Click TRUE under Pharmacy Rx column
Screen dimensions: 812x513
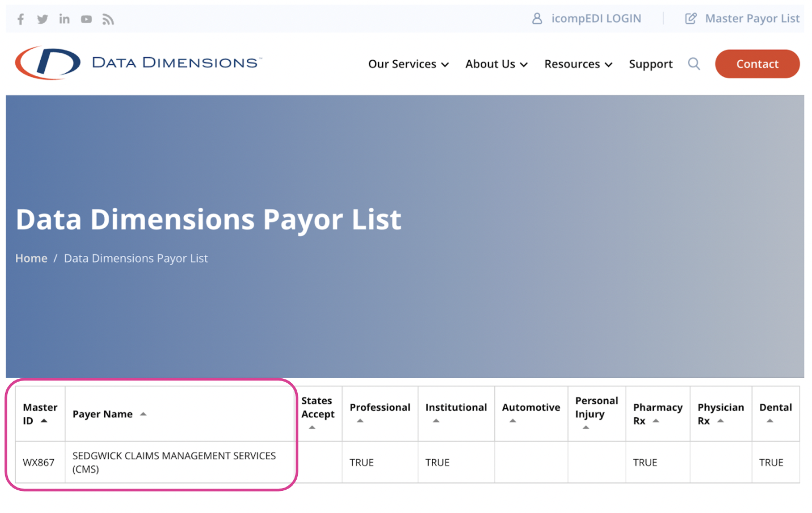coord(645,463)
